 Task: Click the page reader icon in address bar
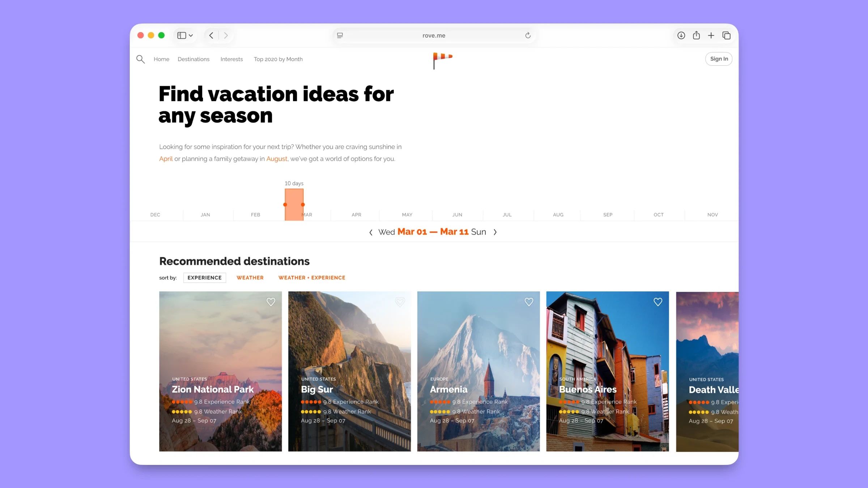340,35
